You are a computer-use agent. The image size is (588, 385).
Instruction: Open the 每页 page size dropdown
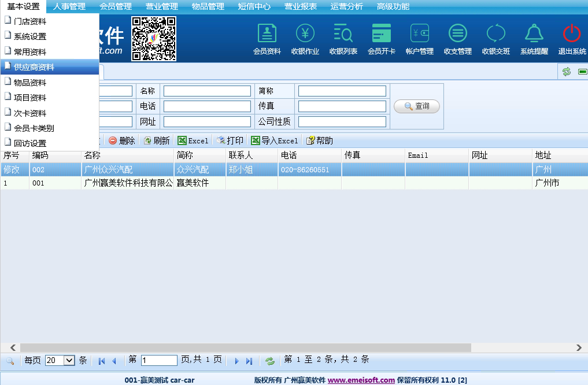(60, 360)
